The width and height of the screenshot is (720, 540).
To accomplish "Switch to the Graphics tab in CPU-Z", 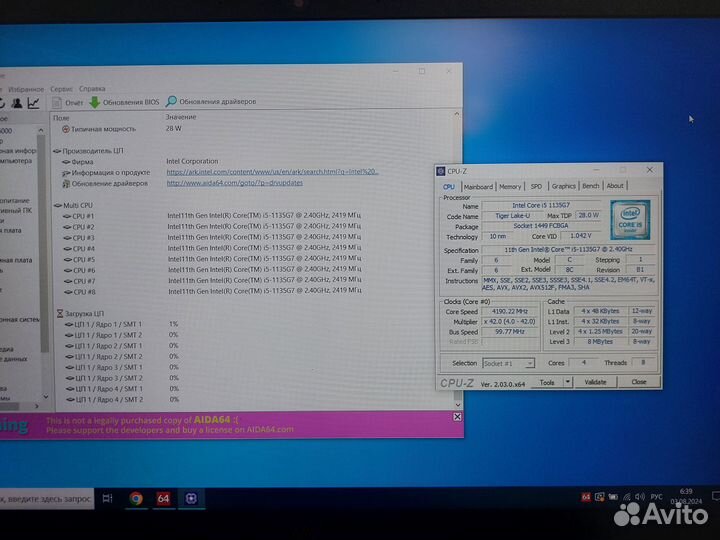I will tap(563, 186).
